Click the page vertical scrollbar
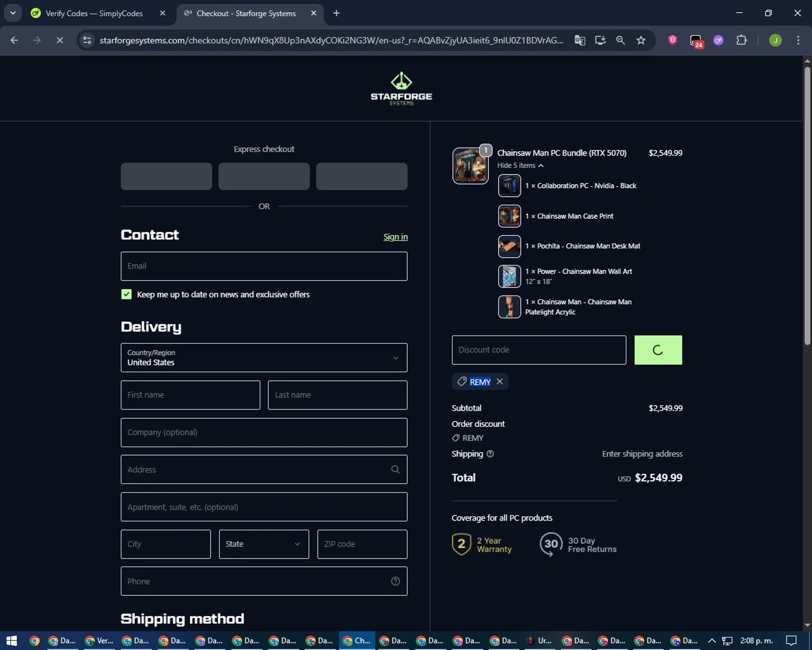This screenshot has width=812, height=650. point(807,206)
